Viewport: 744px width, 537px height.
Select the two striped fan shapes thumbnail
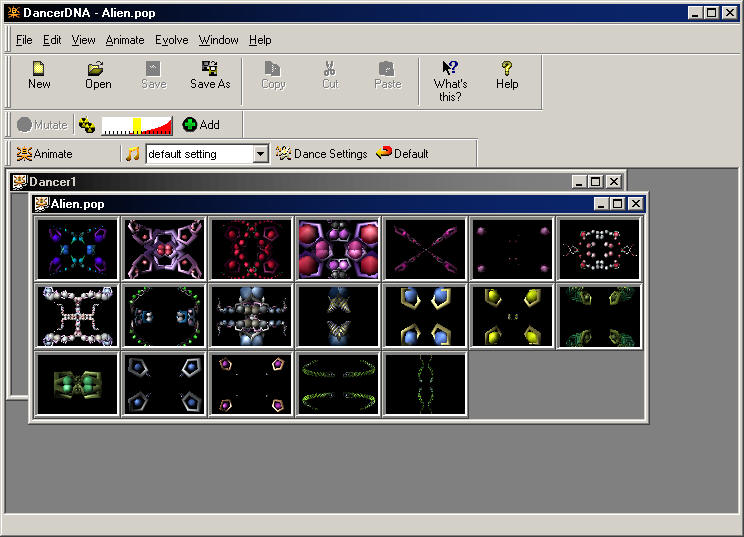338,316
